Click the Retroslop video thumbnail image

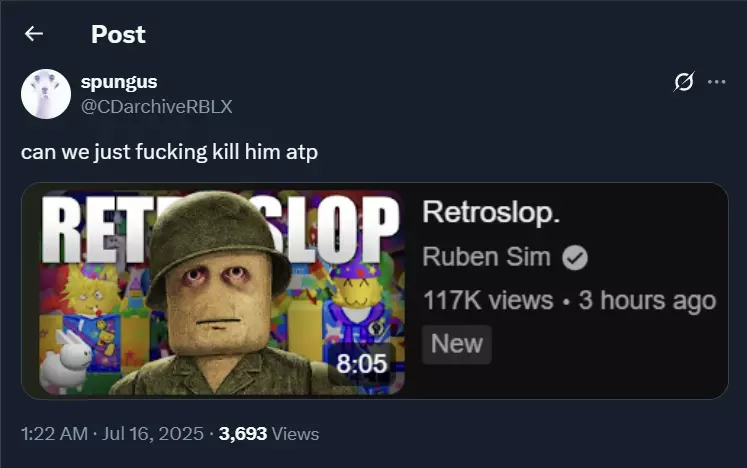pyautogui.click(x=222, y=292)
